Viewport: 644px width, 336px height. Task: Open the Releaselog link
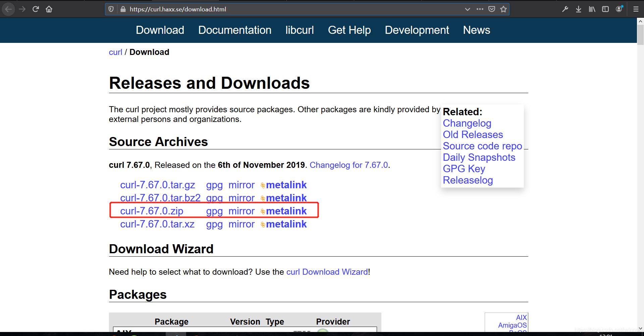pyautogui.click(x=468, y=180)
